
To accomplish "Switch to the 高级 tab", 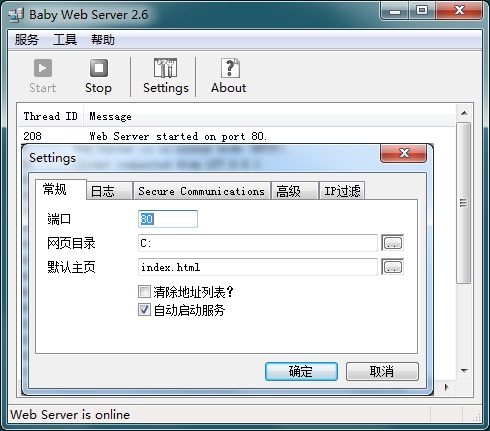I will [295, 191].
